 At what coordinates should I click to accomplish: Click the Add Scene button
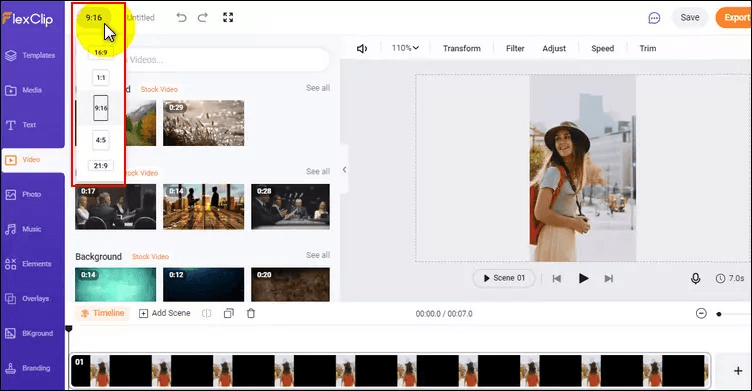pos(164,313)
